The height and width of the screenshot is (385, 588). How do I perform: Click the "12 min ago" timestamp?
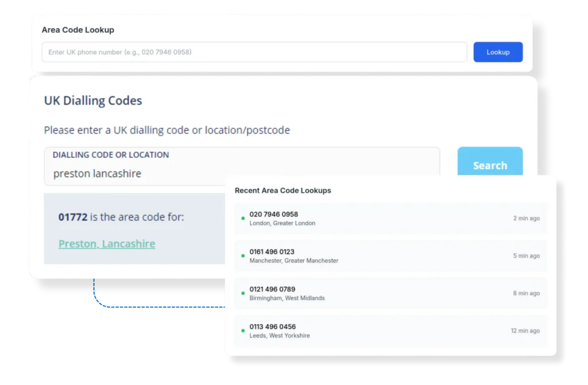525,331
